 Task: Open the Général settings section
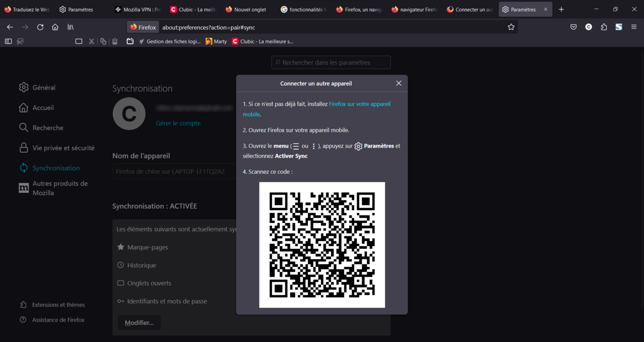click(x=37, y=87)
